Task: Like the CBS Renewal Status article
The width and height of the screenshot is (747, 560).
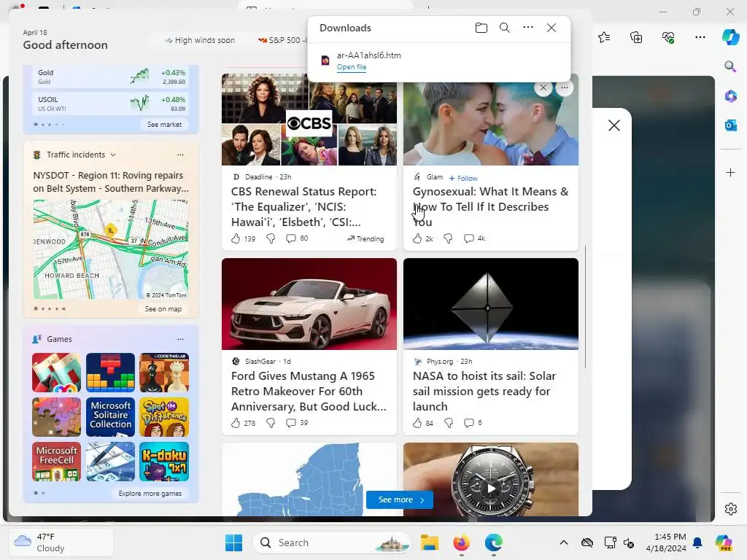Action: tap(236, 238)
